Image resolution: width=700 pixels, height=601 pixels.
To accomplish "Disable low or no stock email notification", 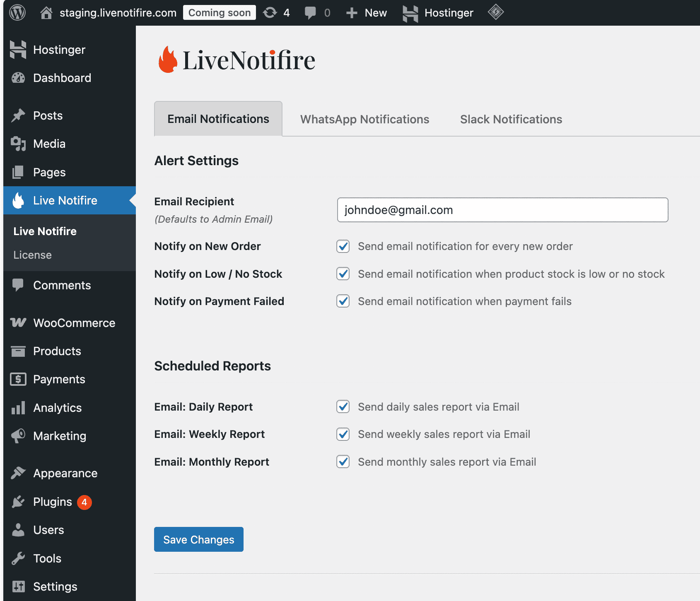I will click(343, 274).
